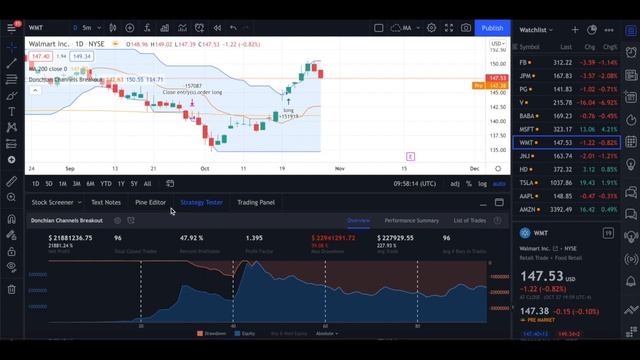640x360 pixels.
Task: Toggle magnet mode for drawings
Action: pos(11,219)
